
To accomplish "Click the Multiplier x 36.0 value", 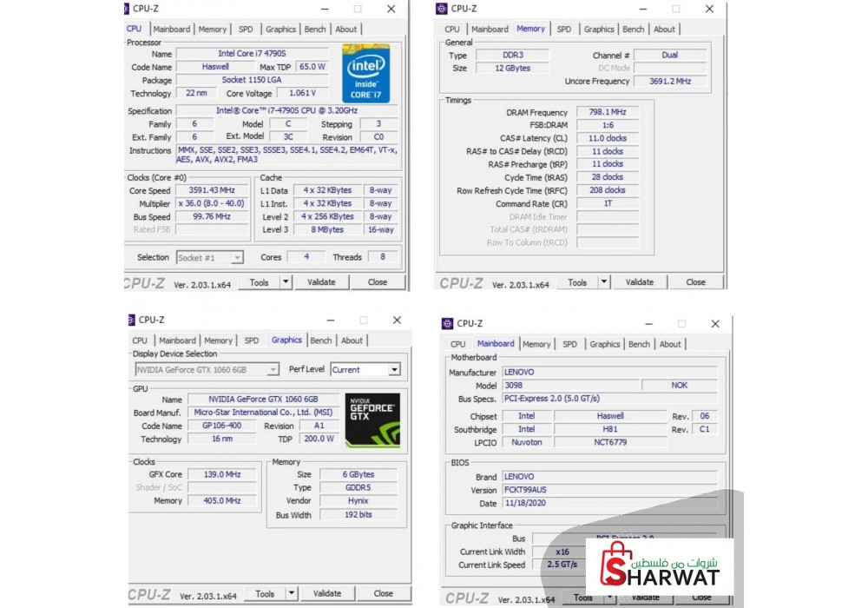I will (212, 203).
